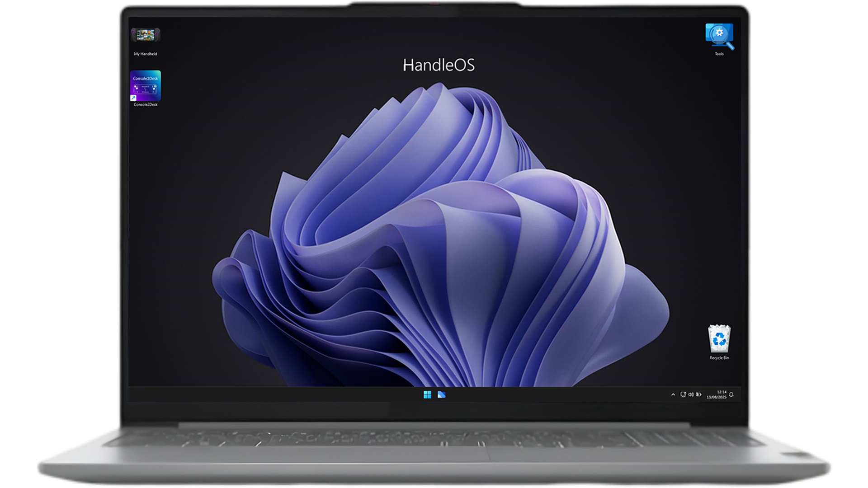
Task: Click the volume speaker tray icon
Action: (x=691, y=394)
